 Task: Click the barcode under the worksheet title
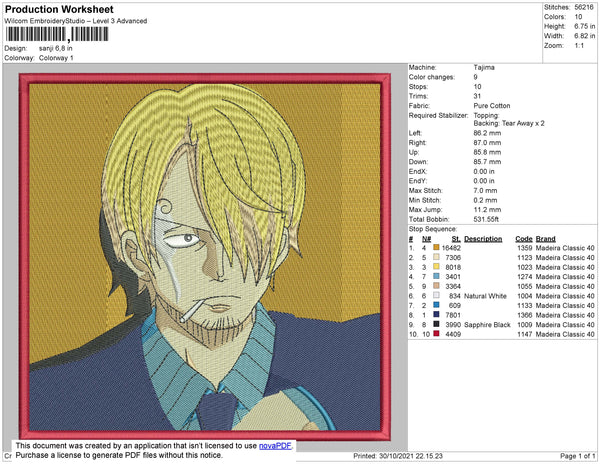pos(57,34)
